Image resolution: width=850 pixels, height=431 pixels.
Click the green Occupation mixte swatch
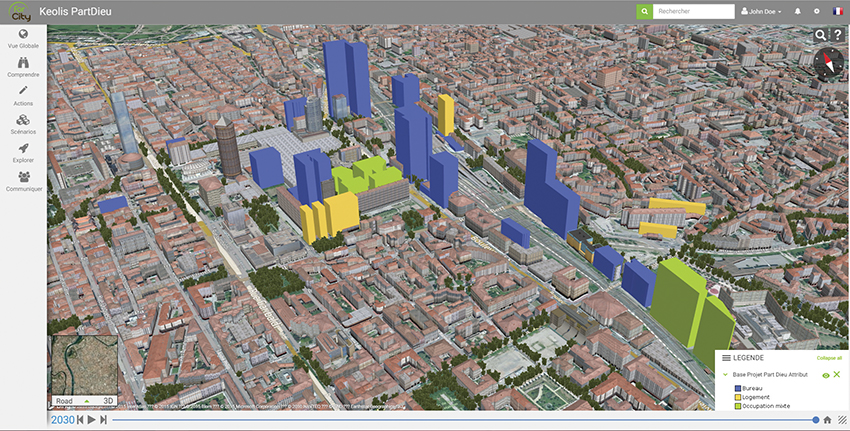[738, 406]
